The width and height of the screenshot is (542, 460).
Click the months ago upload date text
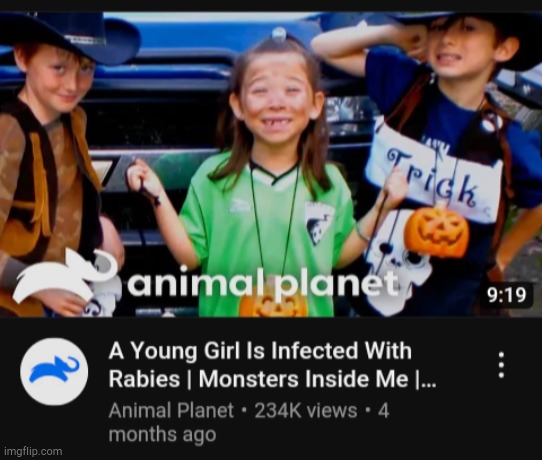[x=162, y=434]
